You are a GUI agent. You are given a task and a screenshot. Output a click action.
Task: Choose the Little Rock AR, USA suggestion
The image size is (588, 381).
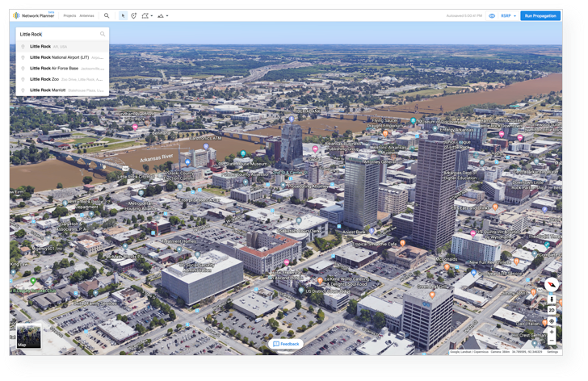(62, 47)
